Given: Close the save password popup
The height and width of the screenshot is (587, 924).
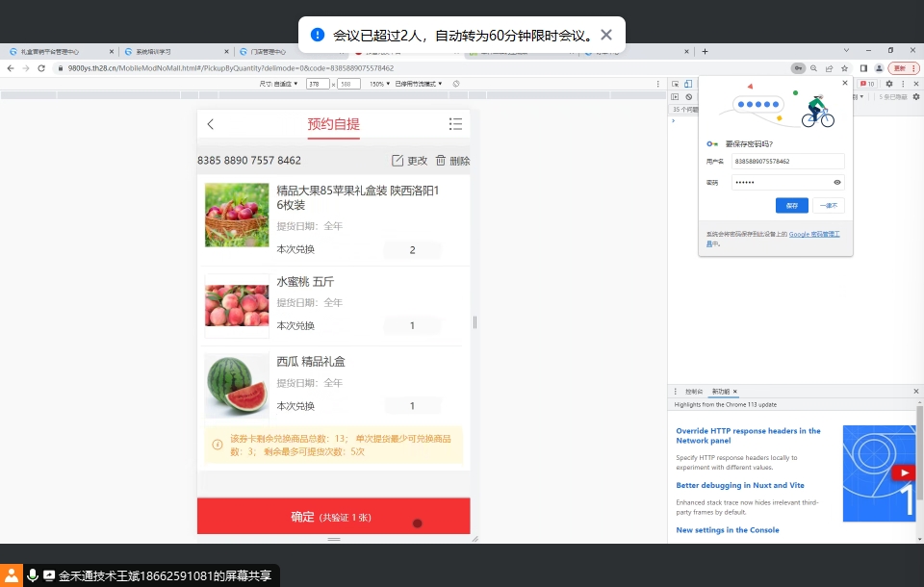Looking at the screenshot, I should coord(845,84).
